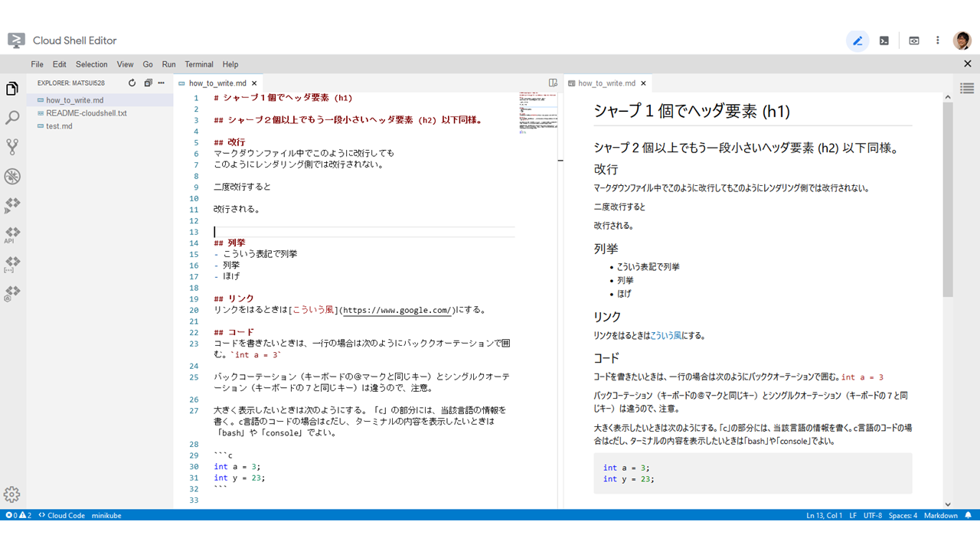This screenshot has width=980, height=551.
Task: Open the settings gear at bottom left
Action: click(11, 494)
